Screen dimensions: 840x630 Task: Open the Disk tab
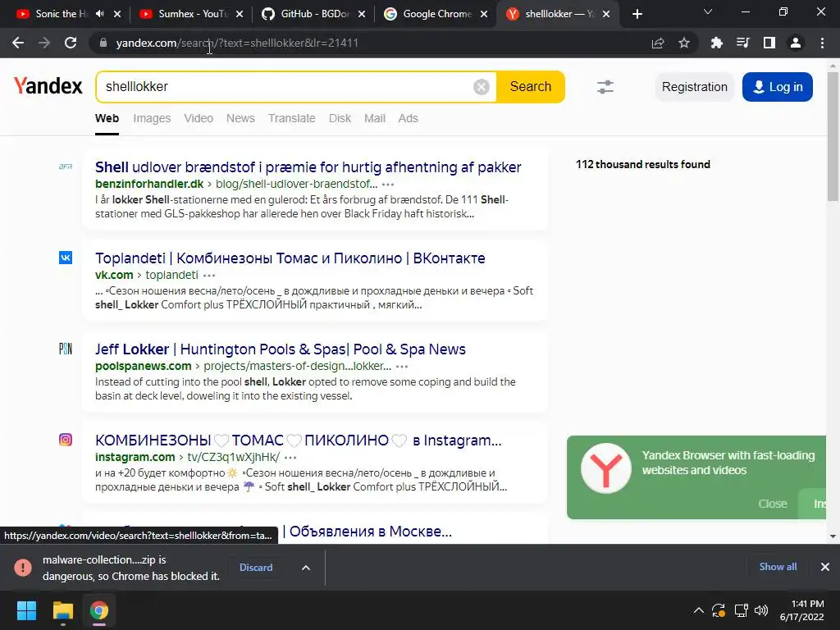pyautogui.click(x=340, y=118)
